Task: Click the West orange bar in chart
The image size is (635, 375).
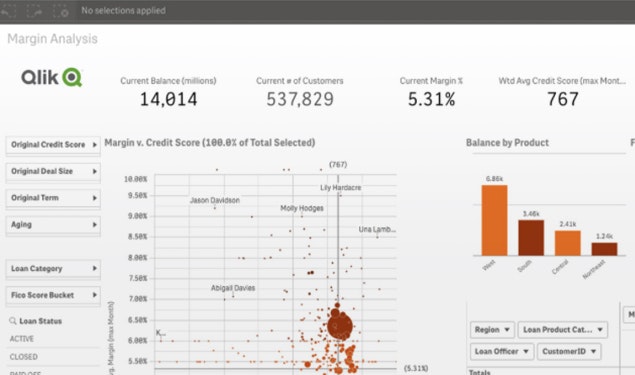Action: coord(494,220)
